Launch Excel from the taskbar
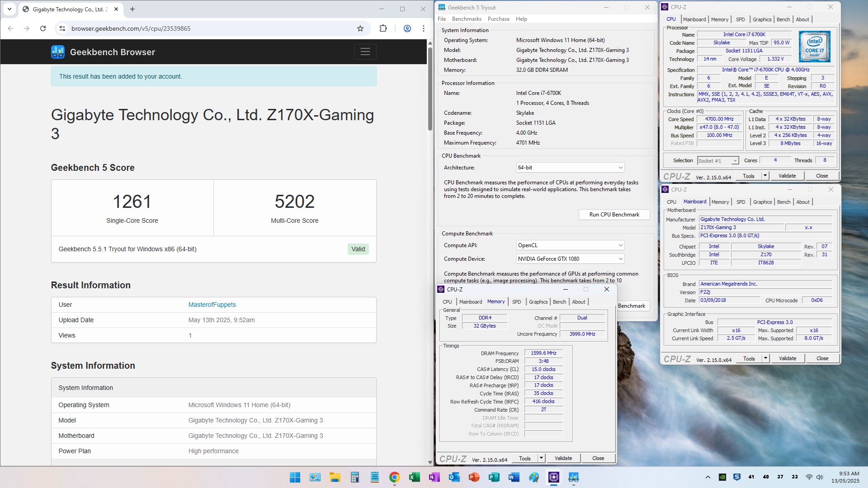The height and width of the screenshot is (488, 868). point(414,477)
